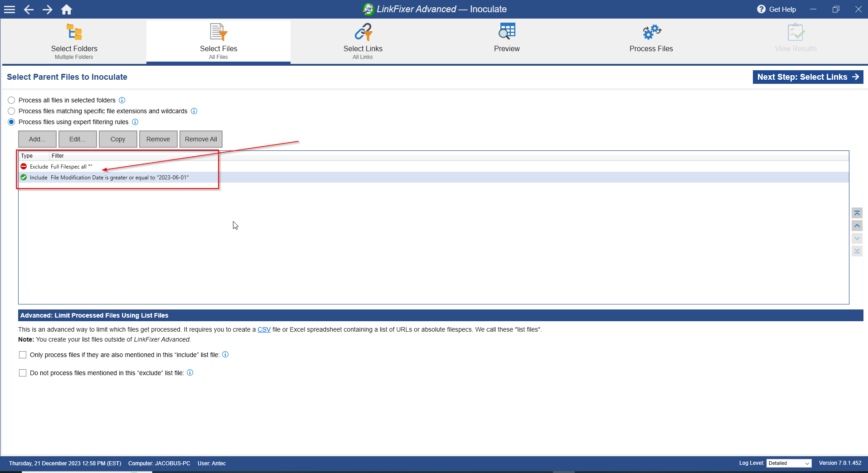Image resolution: width=868 pixels, height=473 pixels.
Task: Click the red Exclude rule icon
Action: pyautogui.click(x=24, y=166)
